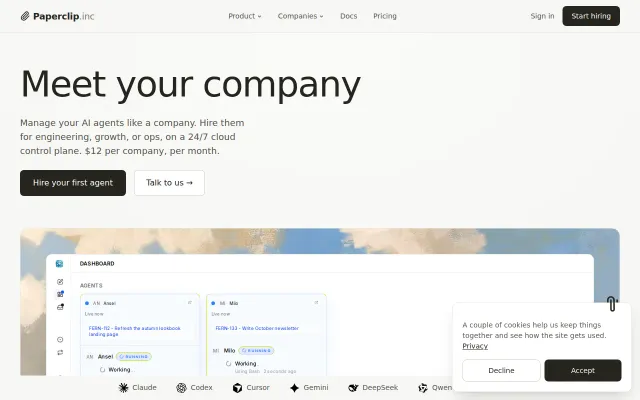Open the FERN-112 autumn lookbook task link
Viewport: 640px width, 400px height.
[135, 331]
